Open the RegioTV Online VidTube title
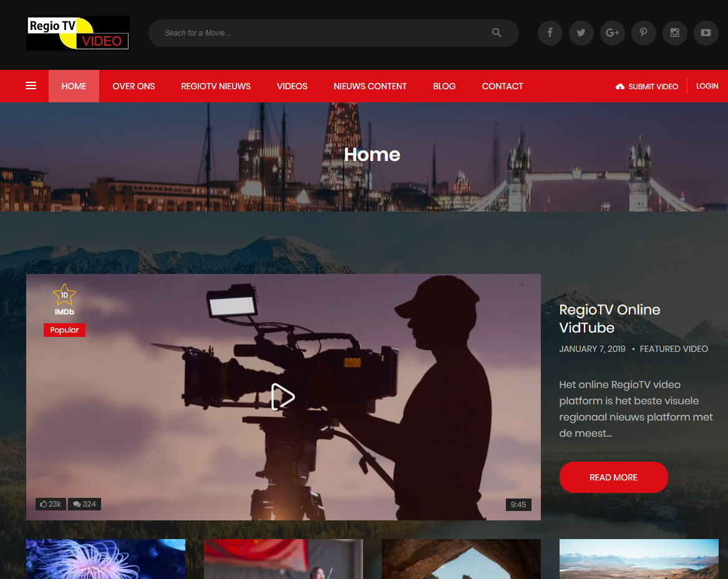Image resolution: width=728 pixels, height=579 pixels. 609,319
